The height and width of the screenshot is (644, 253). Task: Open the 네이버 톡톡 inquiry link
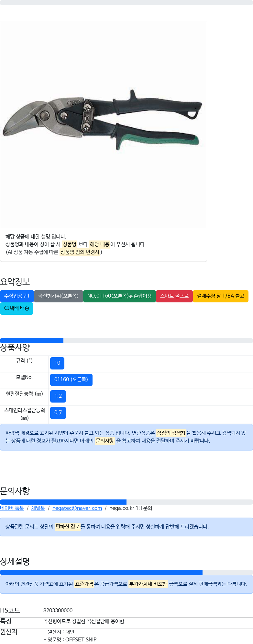click(x=12, y=508)
